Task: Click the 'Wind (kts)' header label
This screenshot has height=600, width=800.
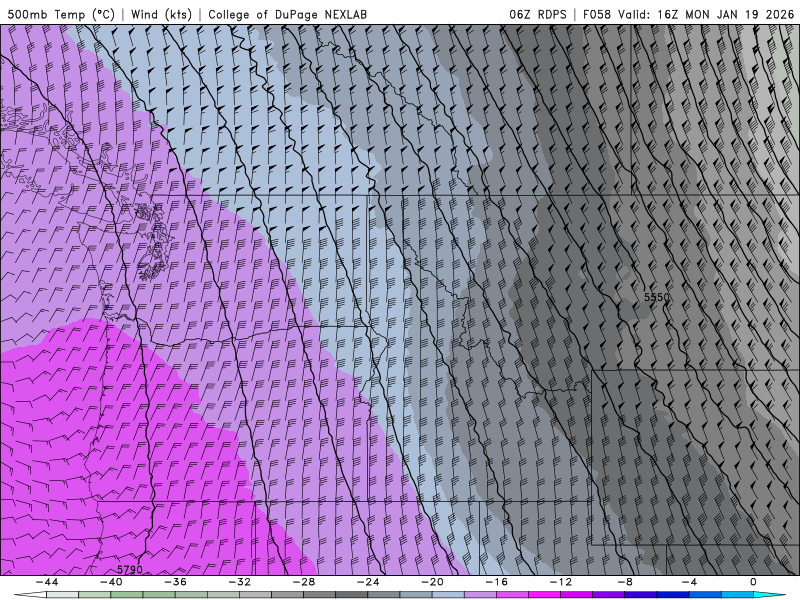Action: click(x=161, y=14)
